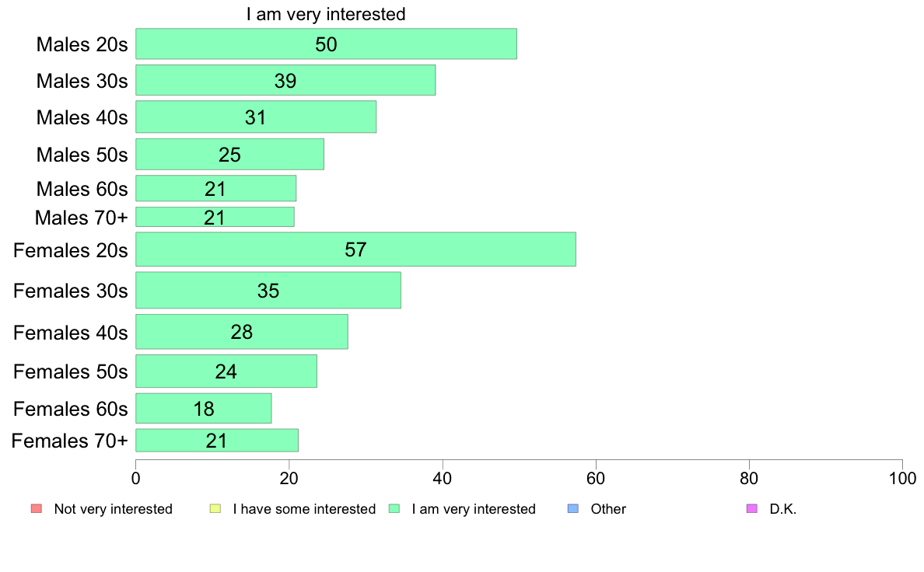Image resolution: width=924 pixels, height=572 pixels.
Task: Click the yellow I have some interested swatch
Action: pos(215,508)
